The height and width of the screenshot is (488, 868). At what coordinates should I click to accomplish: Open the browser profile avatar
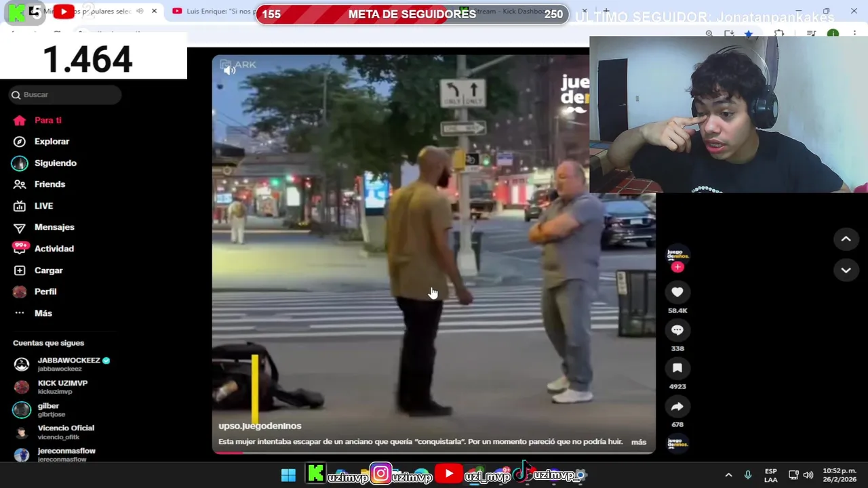pyautogui.click(x=833, y=34)
